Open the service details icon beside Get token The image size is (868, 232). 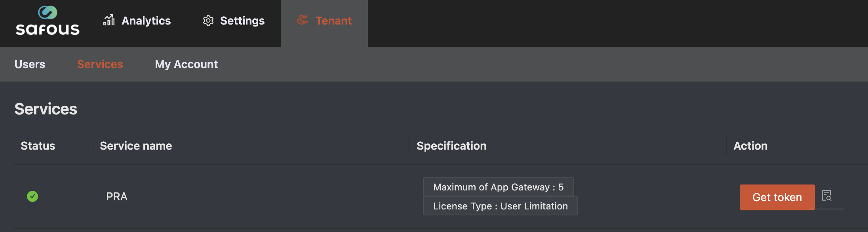point(826,196)
